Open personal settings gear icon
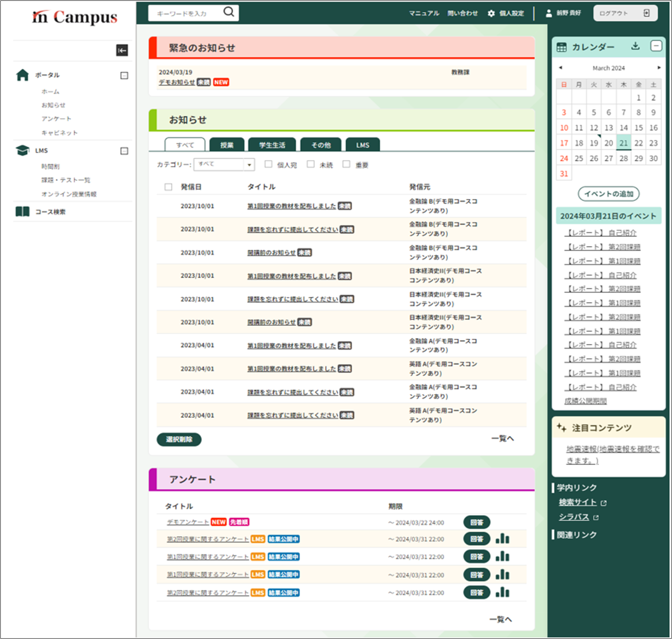672x639 pixels. (x=491, y=13)
